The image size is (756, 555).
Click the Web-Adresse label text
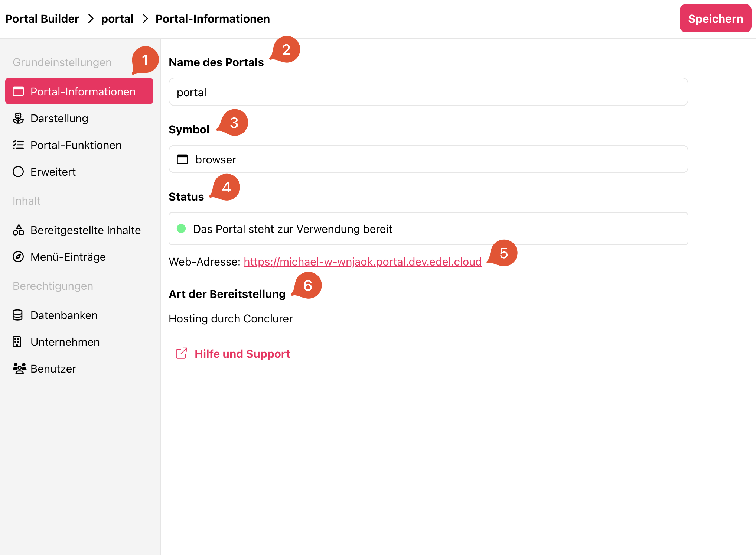205,262
